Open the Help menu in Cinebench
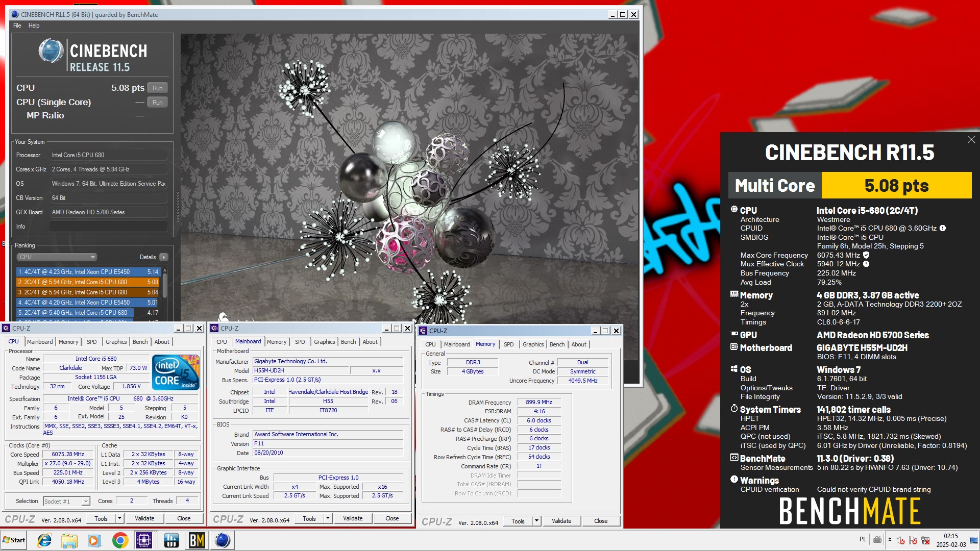 tap(34, 26)
